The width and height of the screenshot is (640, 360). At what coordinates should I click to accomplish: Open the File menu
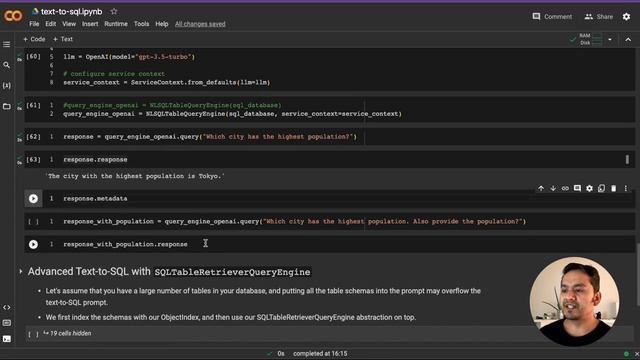pyautogui.click(x=34, y=24)
